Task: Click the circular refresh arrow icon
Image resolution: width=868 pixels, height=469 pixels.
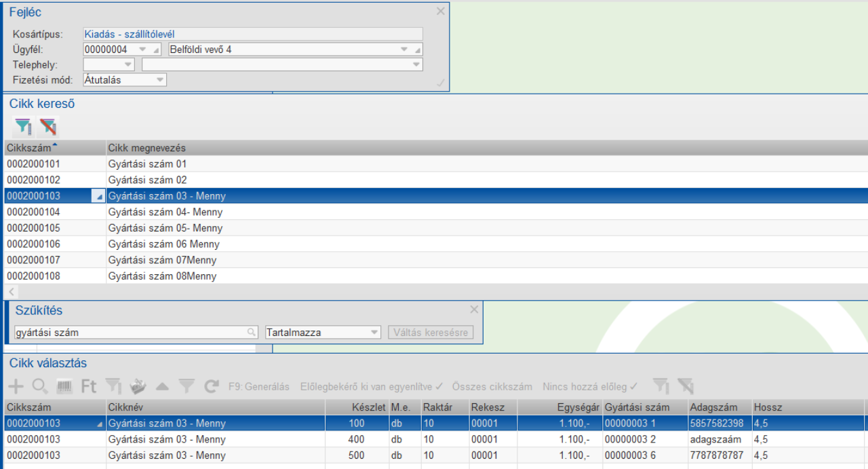Action: (x=212, y=387)
